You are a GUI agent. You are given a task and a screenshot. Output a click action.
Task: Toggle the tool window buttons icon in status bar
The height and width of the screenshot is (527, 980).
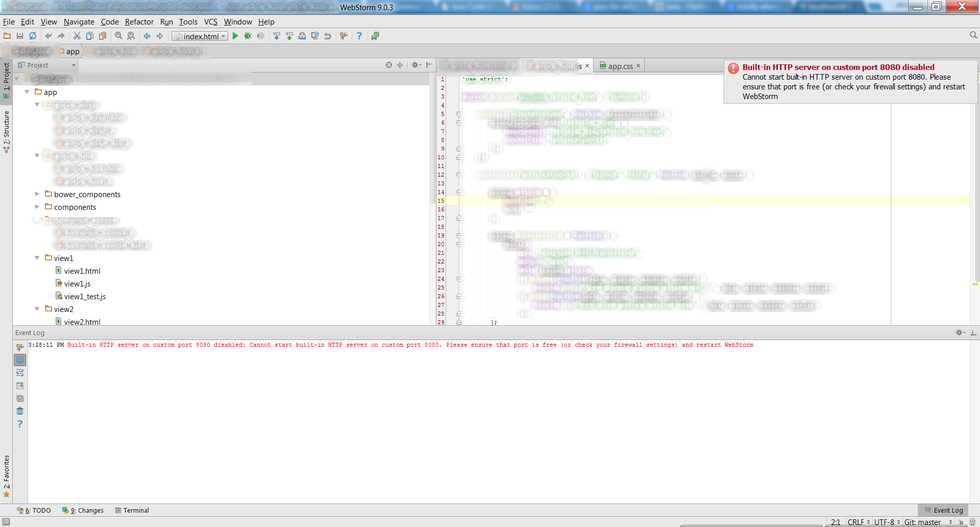tap(6, 521)
